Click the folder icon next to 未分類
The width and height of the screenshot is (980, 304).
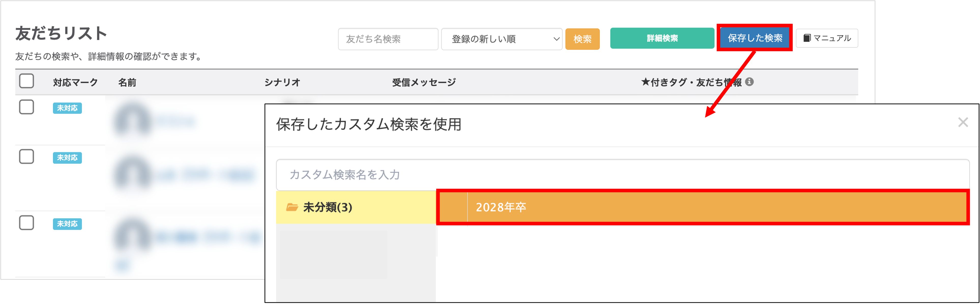click(x=292, y=207)
